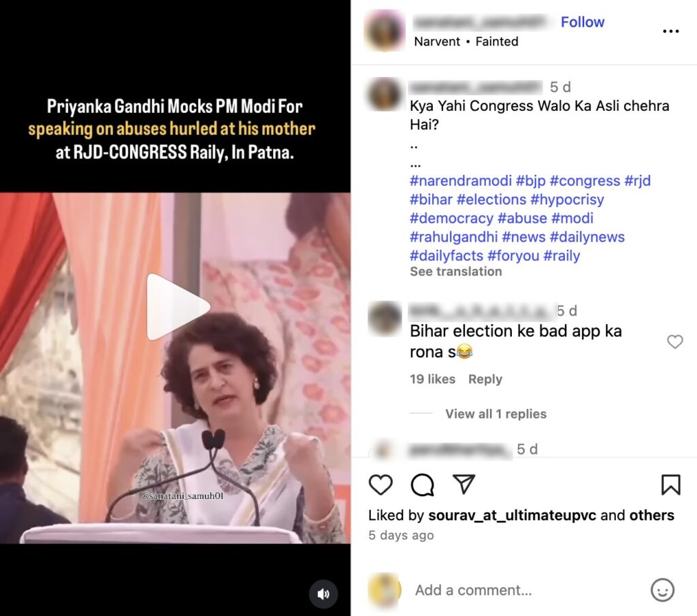Share post with paper plane icon
The image size is (697, 616).
click(464, 484)
